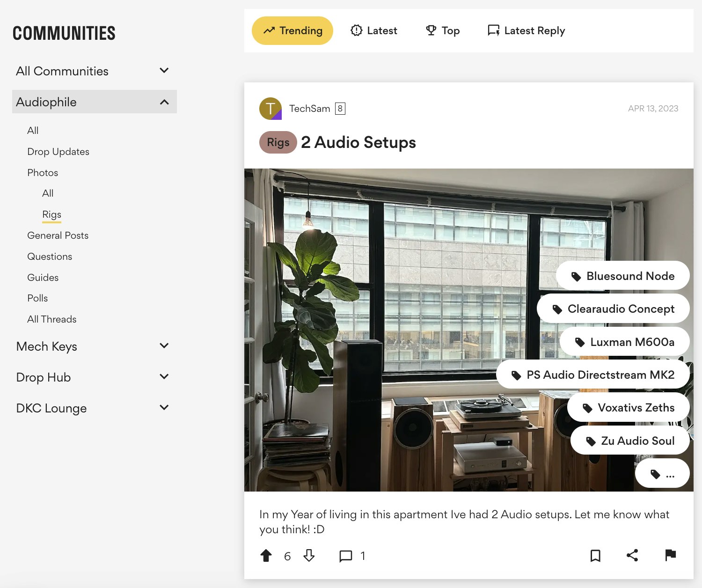The width and height of the screenshot is (702, 588).
Task: Click the Bluesound Node product tag
Action: 622,276
